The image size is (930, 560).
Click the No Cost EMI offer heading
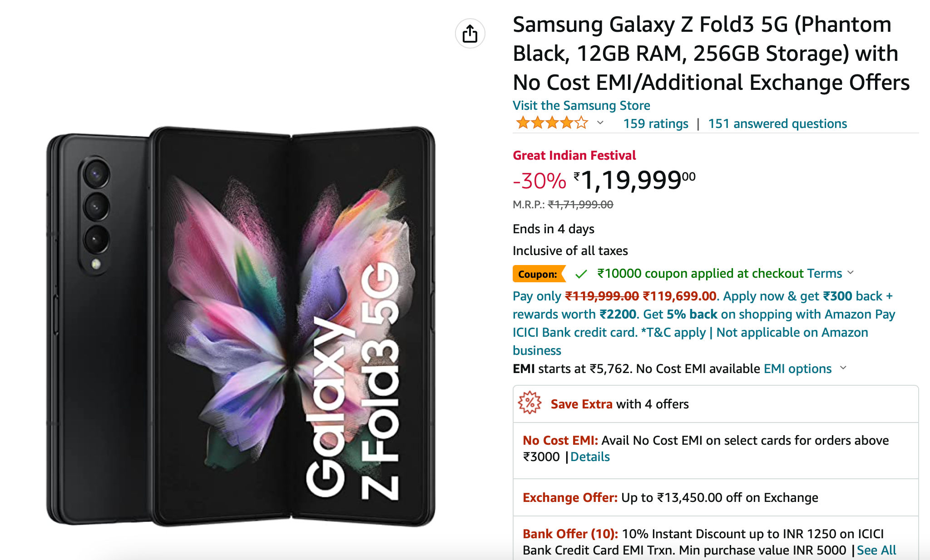(560, 440)
